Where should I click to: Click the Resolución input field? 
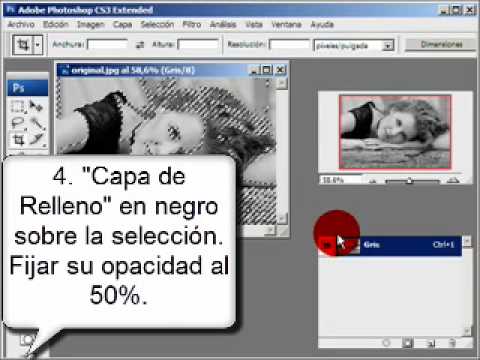[x=289, y=44]
